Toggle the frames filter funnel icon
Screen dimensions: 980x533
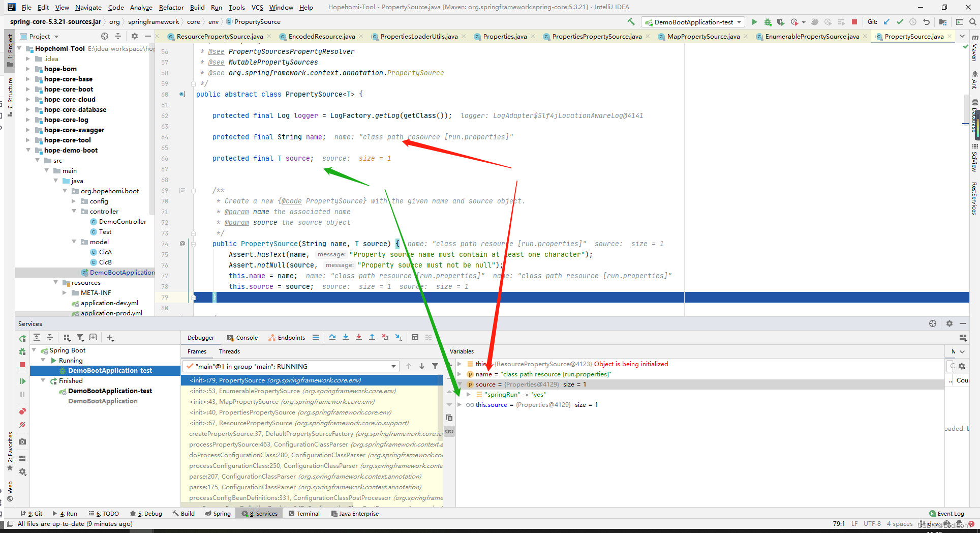tap(435, 366)
